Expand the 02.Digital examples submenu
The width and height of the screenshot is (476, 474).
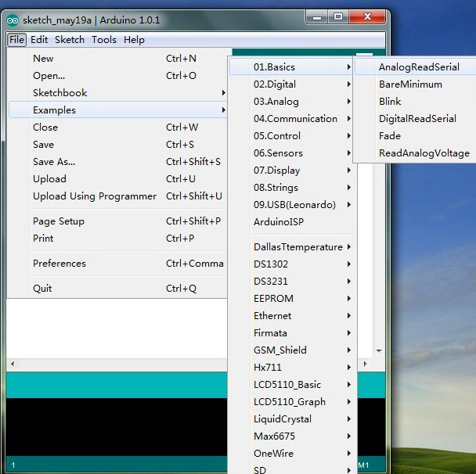point(274,84)
